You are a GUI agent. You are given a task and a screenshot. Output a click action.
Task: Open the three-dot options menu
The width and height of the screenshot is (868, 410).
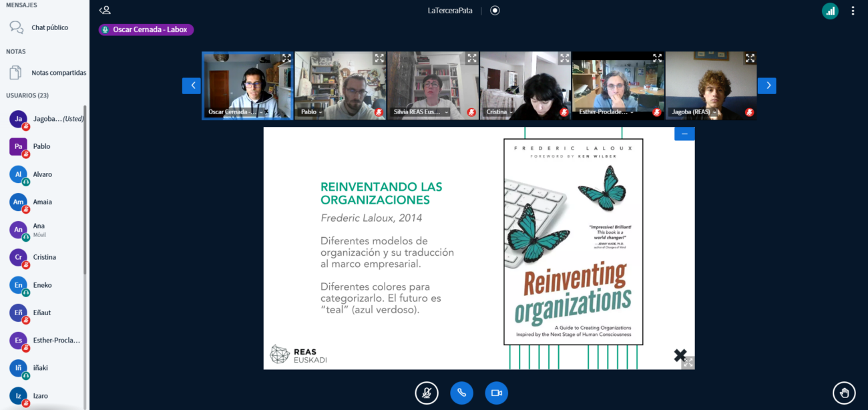853,11
